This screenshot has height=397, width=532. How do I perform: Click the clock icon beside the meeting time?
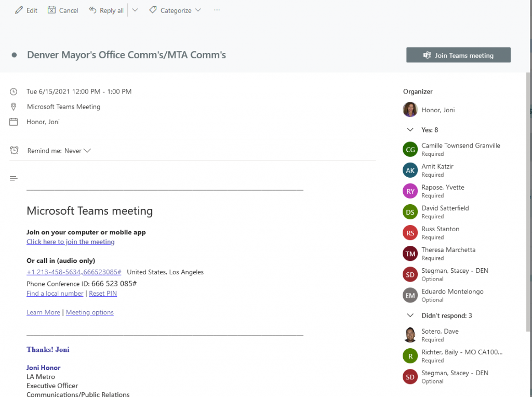pyautogui.click(x=14, y=91)
